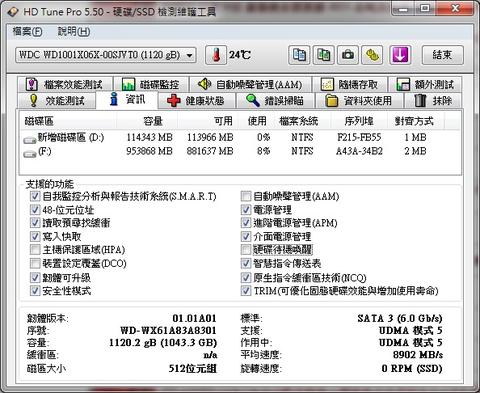Click the 結束 exit button
Screen dimensions: 480x393
click(443, 55)
